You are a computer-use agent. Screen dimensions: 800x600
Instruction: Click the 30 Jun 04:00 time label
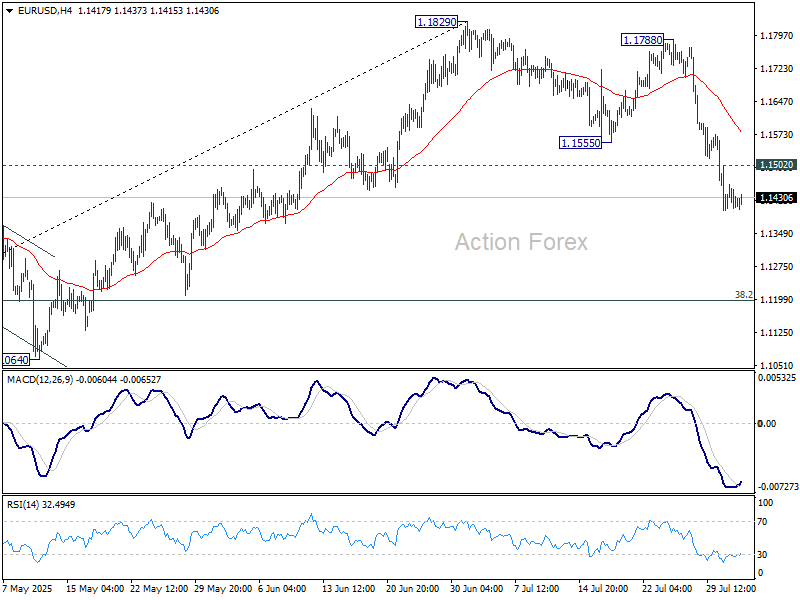(x=477, y=588)
